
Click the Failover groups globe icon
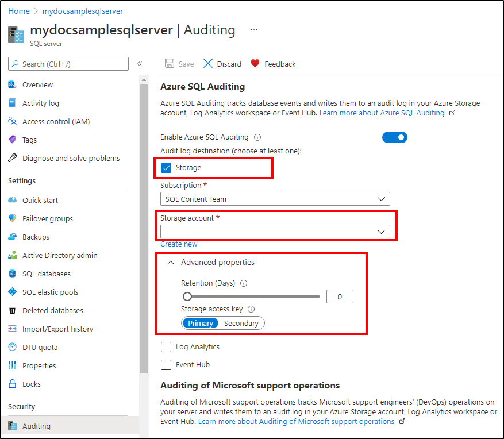(12, 218)
